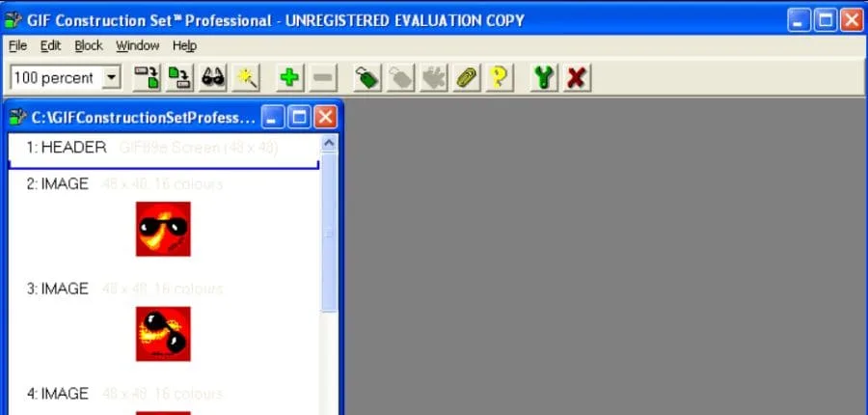Select the 1: HEADER block row
The height and width of the screenshot is (415, 868).
[66, 148]
